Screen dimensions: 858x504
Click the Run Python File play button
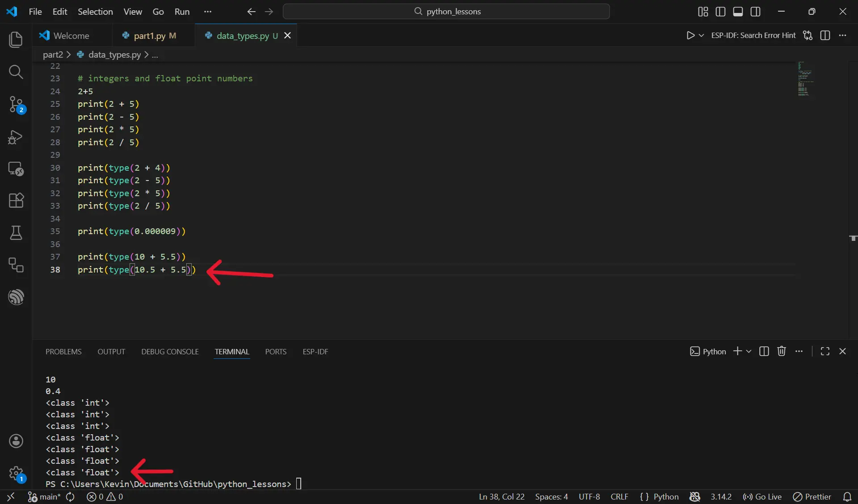(690, 35)
